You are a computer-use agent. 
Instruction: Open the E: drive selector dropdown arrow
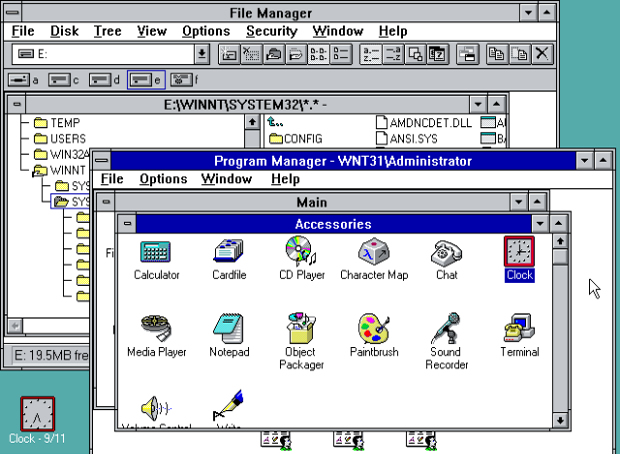coord(202,54)
